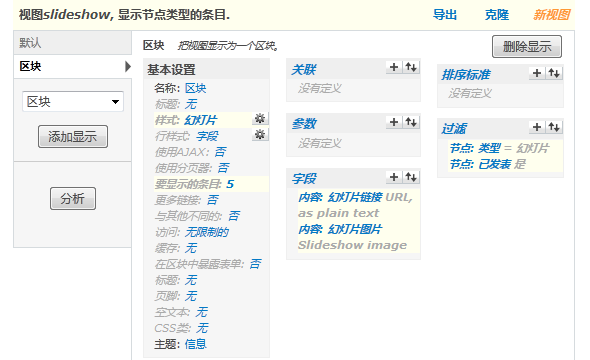Rearrange 关联 items using the sort arrows
This screenshot has height=360, width=590.
411,67
